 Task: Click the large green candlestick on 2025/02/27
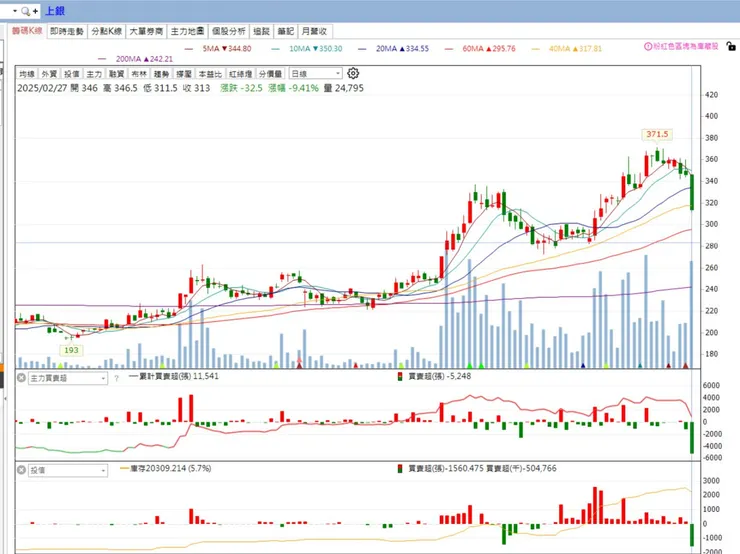692,192
